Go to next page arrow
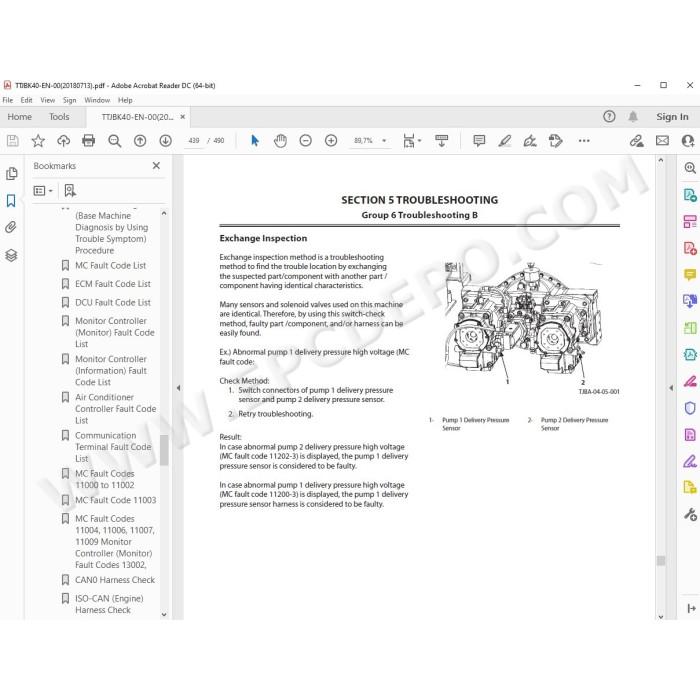 [166, 141]
